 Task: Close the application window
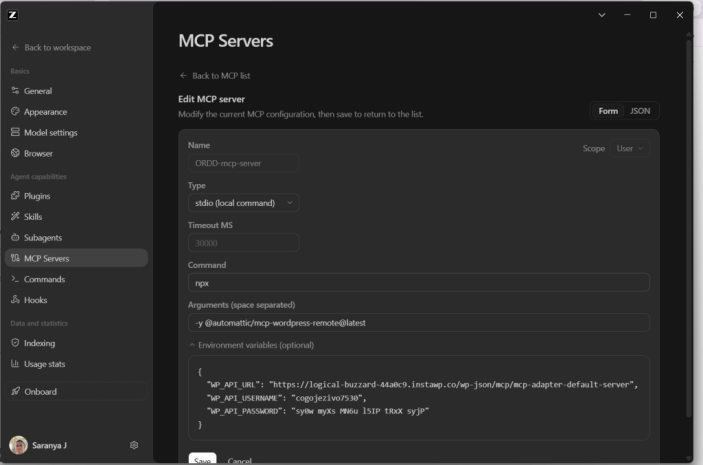click(680, 15)
